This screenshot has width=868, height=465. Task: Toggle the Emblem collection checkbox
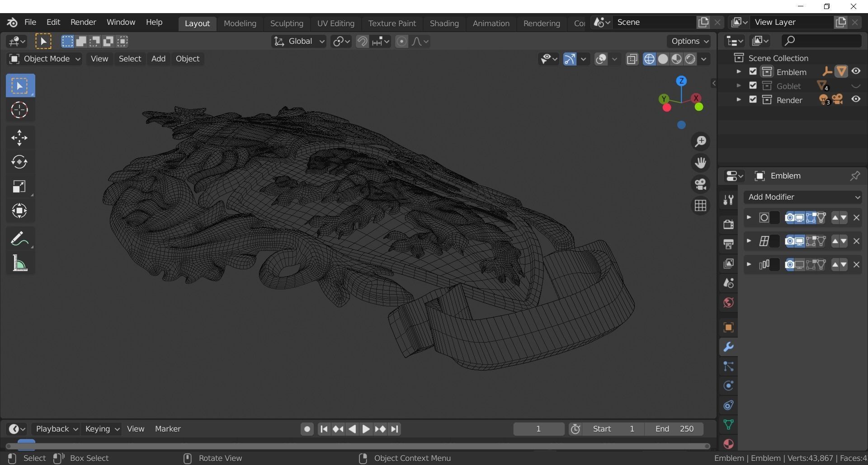tap(753, 71)
